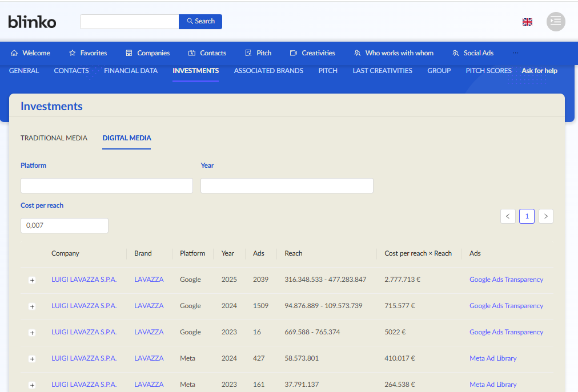Viewport: 578px width, 392px height.
Task: Click the Contacts card icon
Action: click(x=192, y=53)
